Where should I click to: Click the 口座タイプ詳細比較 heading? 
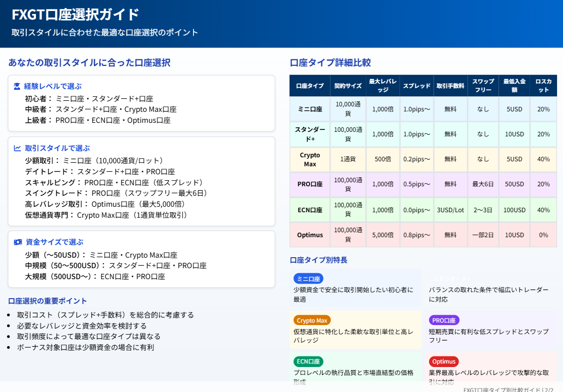pos(330,63)
